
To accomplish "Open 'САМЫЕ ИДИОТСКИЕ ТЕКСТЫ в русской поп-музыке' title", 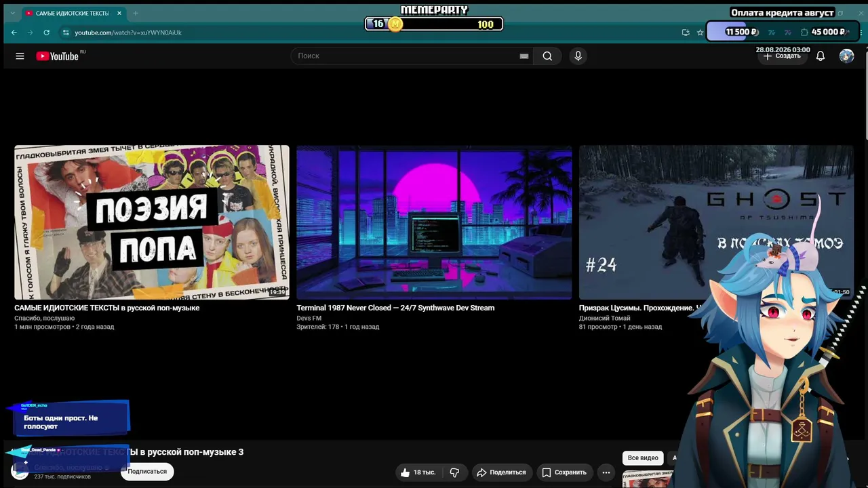I will point(107,308).
